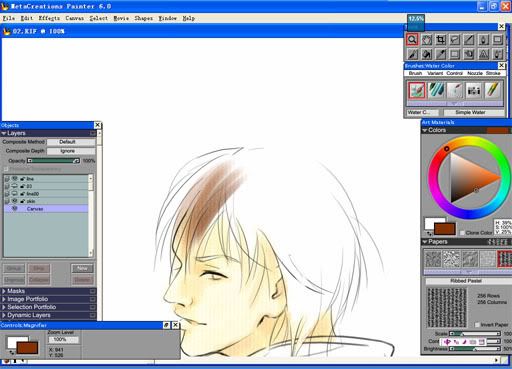Viewport: 512px width, 369px height.
Task: Select the Brush tool in the toolbox
Action: pos(412,54)
